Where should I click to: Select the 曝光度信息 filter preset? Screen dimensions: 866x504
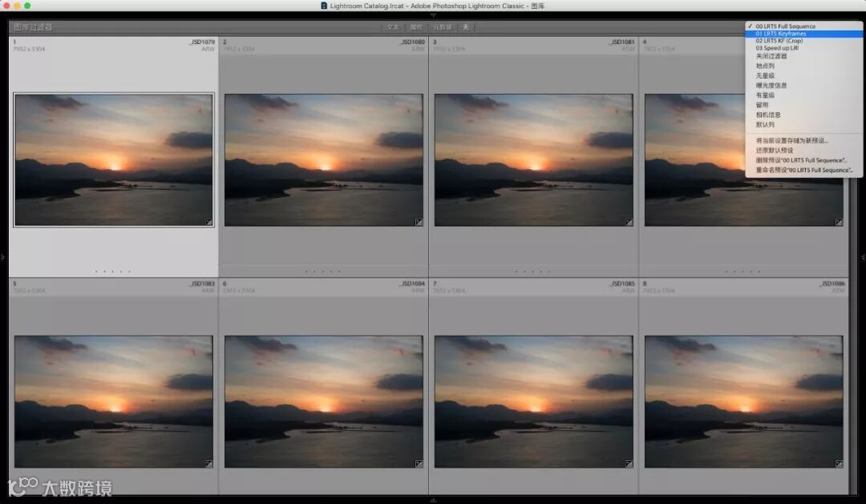point(804,86)
